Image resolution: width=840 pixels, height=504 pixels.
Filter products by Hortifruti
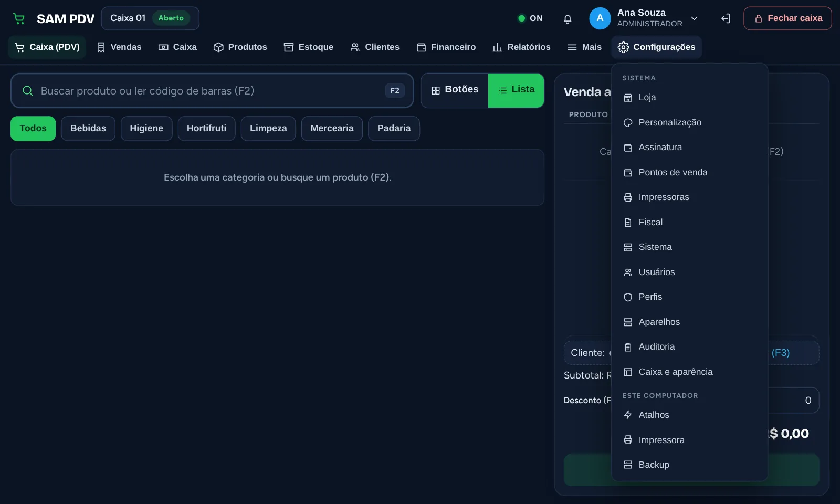coord(206,129)
